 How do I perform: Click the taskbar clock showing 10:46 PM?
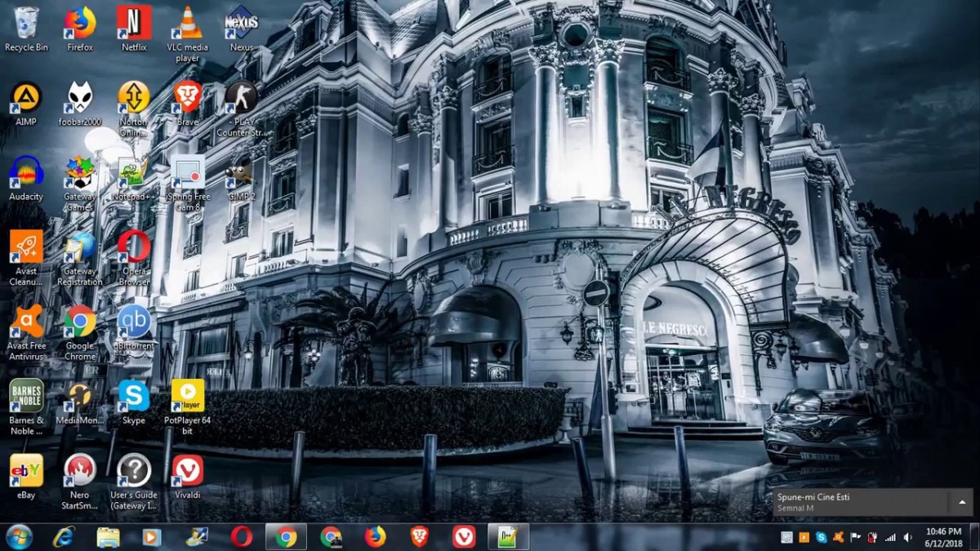pos(942,536)
